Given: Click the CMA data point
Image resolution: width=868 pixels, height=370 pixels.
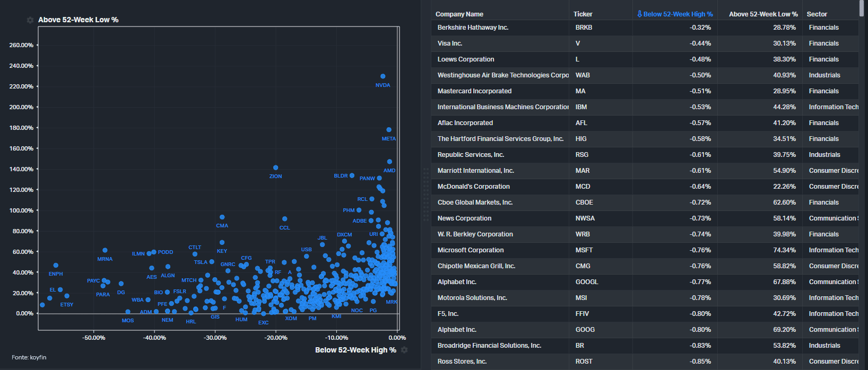Looking at the screenshot, I should [x=222, y=217].
